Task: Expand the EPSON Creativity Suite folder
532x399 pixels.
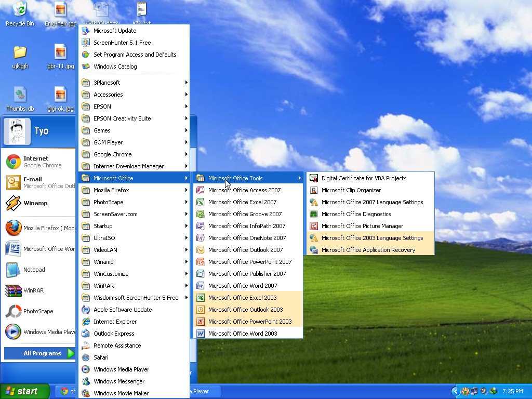Action: pyautogui.click(x=134, y=118)
